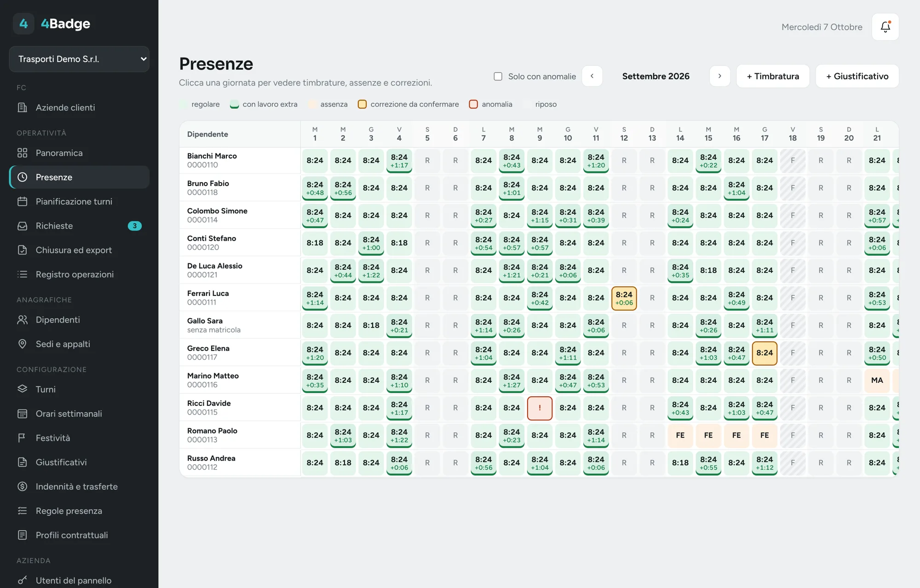
Task: Click the + Giustificativo button
Action: click(x=857, y=76)
